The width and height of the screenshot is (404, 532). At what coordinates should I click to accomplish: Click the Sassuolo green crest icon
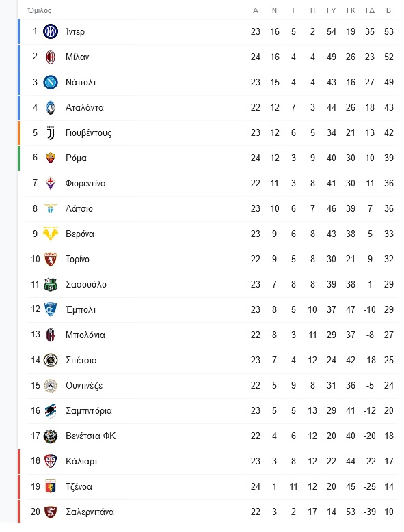pos(51,284)
